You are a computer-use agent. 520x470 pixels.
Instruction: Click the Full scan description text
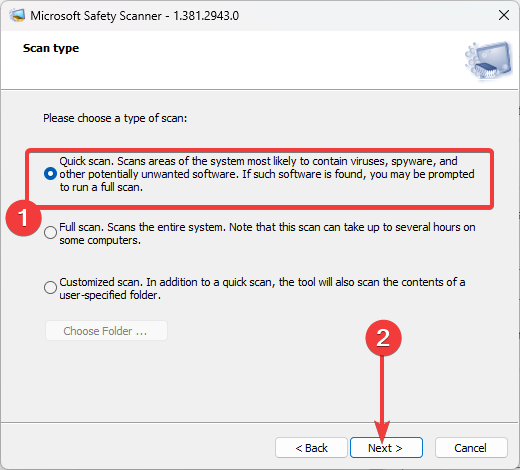tap(267, 233)
